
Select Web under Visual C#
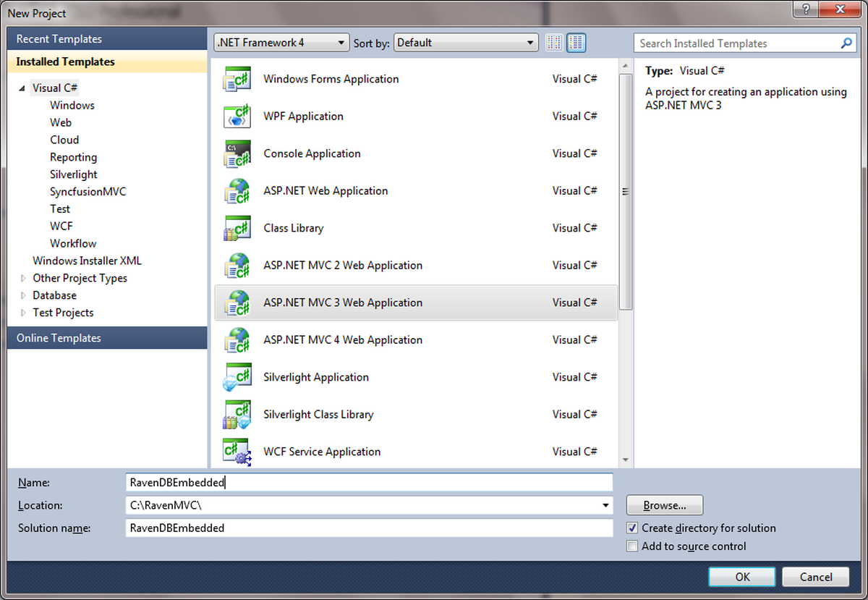(61, 122)
